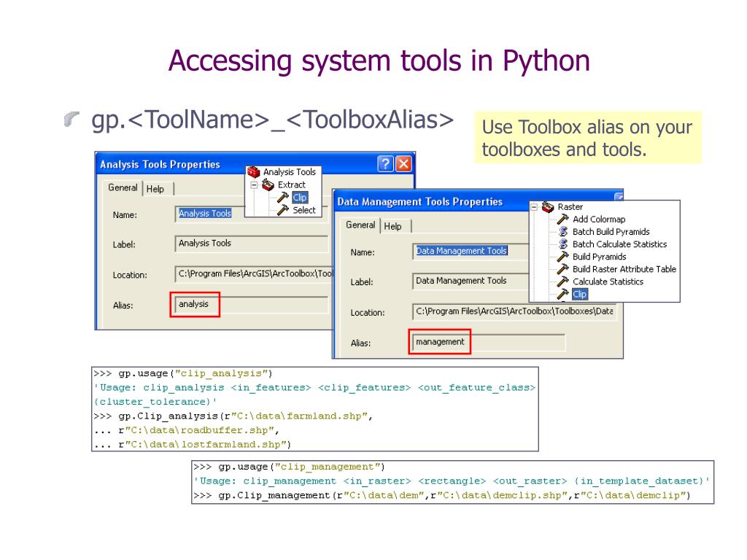747x560 pixels.
Task: Click the Batch Build Pyramids script icon
Action: (x=563, y=231)
